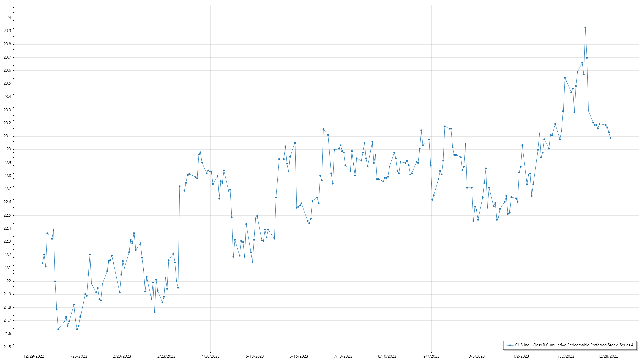The height and width of the screenshot is (362, 644).
Task: Select the 23 tick label on y-axis
Action: click(9, 149)
